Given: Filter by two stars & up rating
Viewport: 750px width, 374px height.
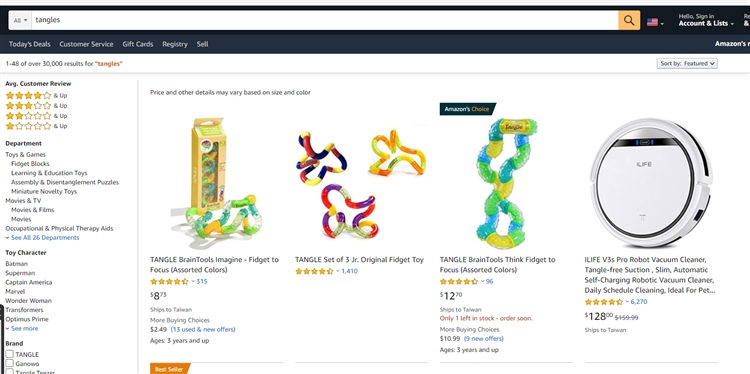Looking at the screenshot, I should pos(36,116).
